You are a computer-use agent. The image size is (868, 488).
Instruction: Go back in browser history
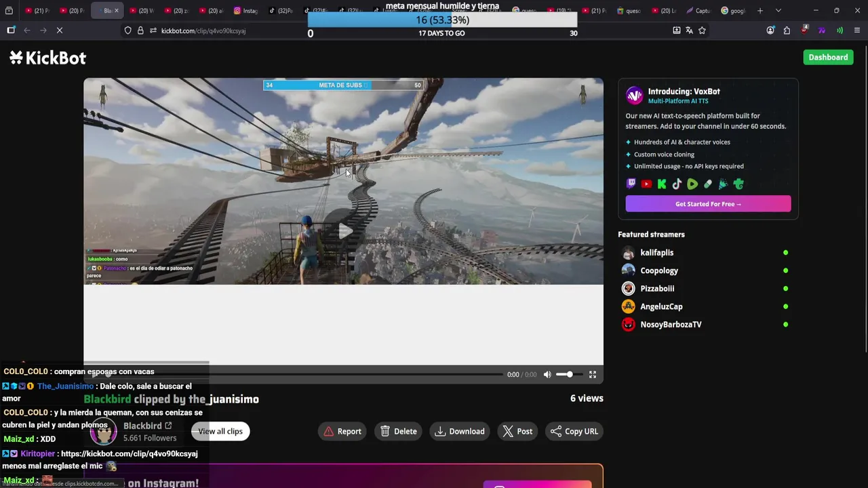coord(27,30)
